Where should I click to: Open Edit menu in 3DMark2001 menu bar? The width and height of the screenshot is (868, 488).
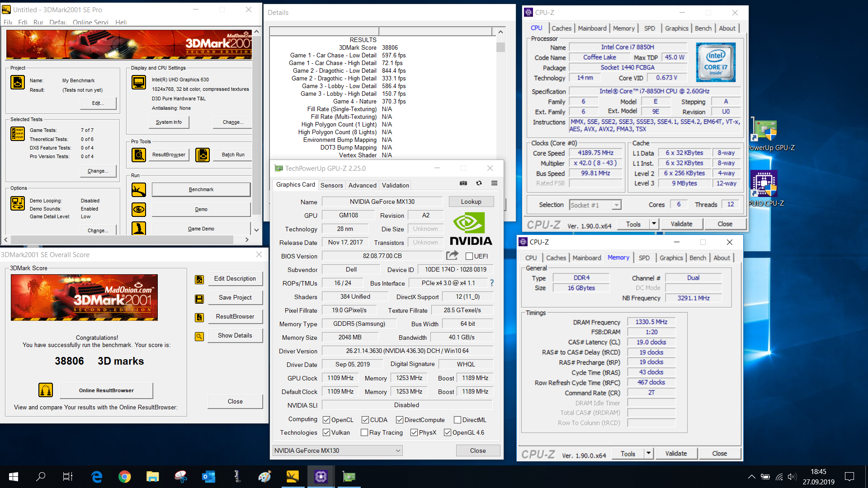(23, 22)
